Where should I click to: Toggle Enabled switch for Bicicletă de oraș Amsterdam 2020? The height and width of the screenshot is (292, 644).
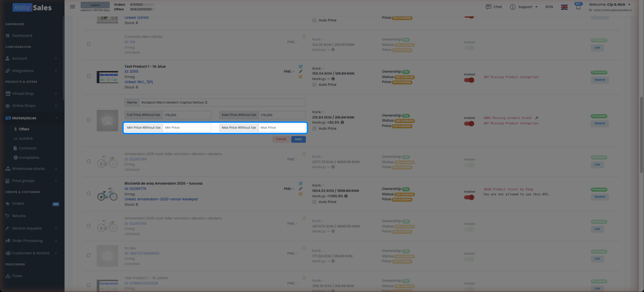pyautogui.click(x=469, y=197)
